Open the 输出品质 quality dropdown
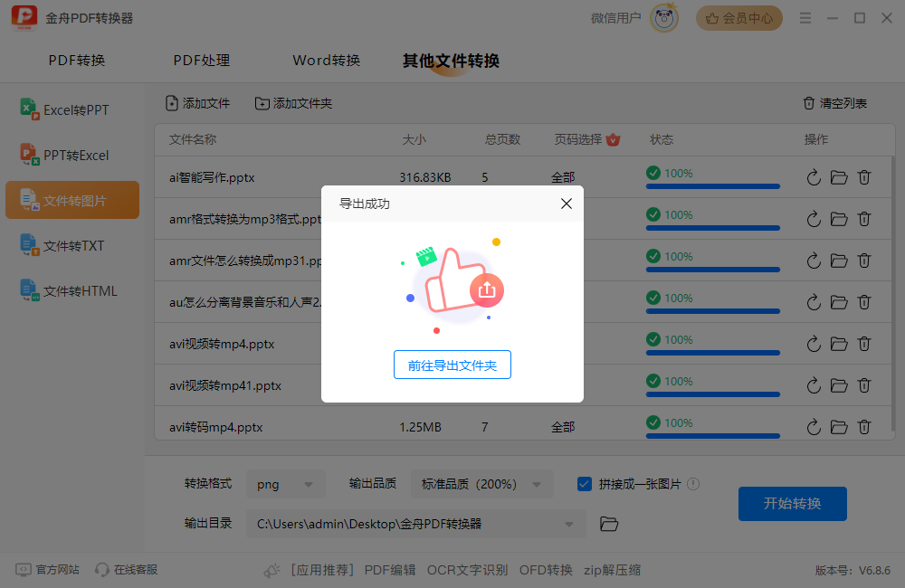The height and width of the screenshot is (588, 905). click(481, 484)
